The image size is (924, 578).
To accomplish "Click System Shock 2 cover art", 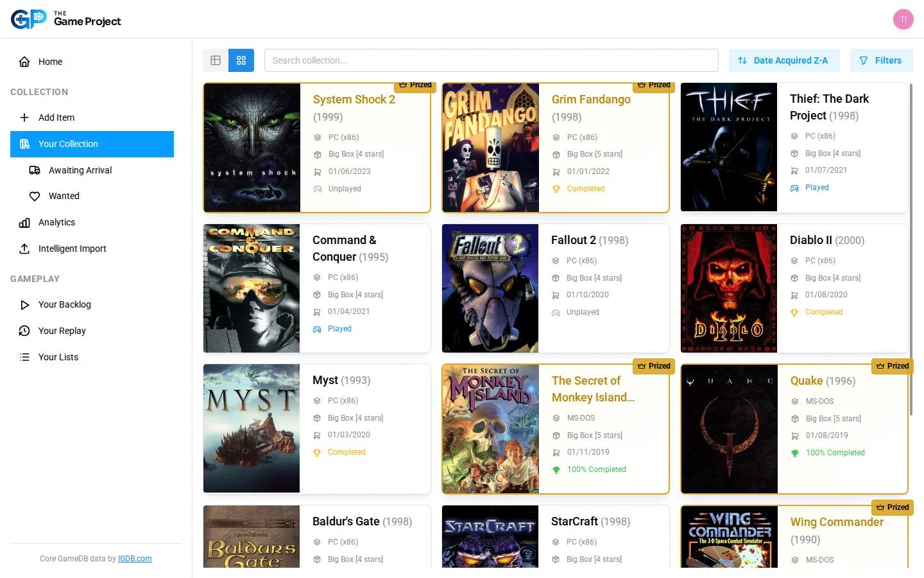I will [x=252, y=148].
